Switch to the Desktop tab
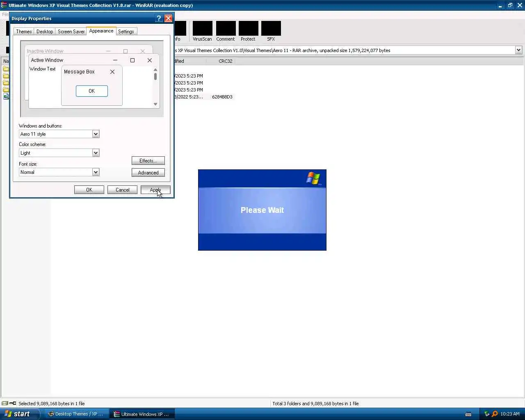The height and width of the screenshot is (420, 525). click(45, 32)
